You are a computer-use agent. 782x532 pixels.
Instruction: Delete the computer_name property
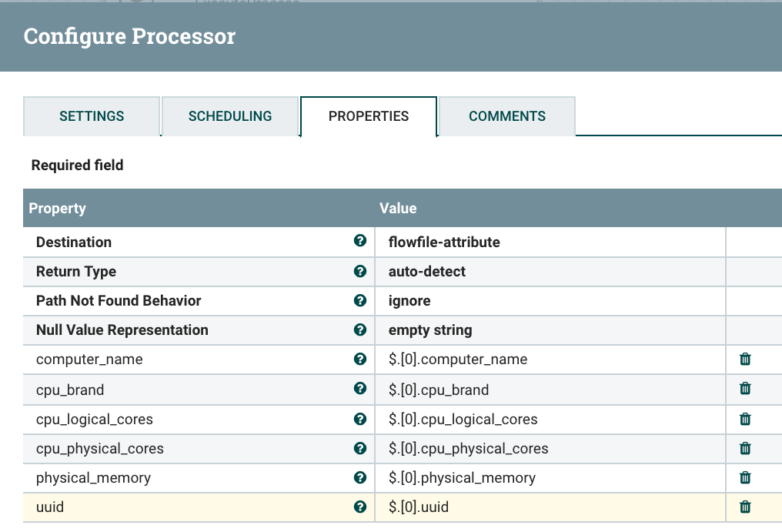point(744,360)
